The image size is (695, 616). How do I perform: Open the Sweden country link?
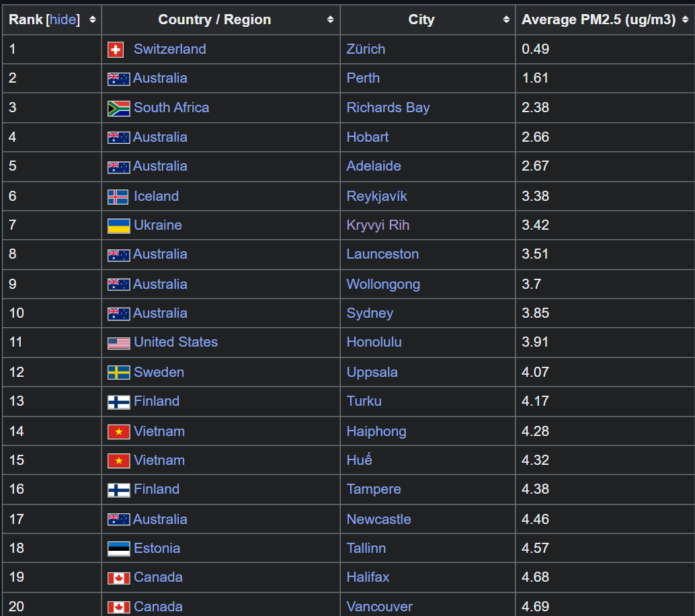(159, 372)
